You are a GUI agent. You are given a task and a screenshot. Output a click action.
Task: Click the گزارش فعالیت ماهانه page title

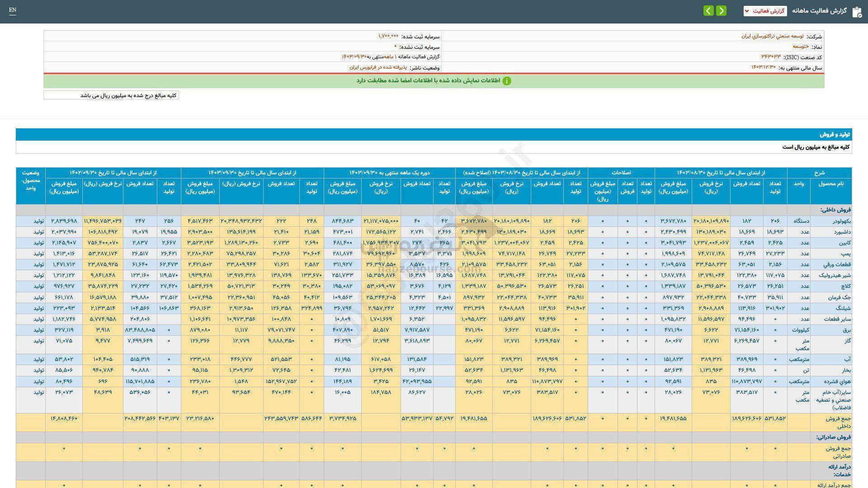tap(819, 11)
